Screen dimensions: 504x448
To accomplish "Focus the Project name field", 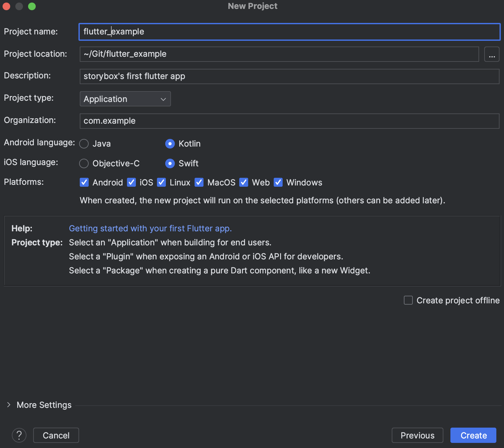I will pyautogui.click(x=289, y=32).
